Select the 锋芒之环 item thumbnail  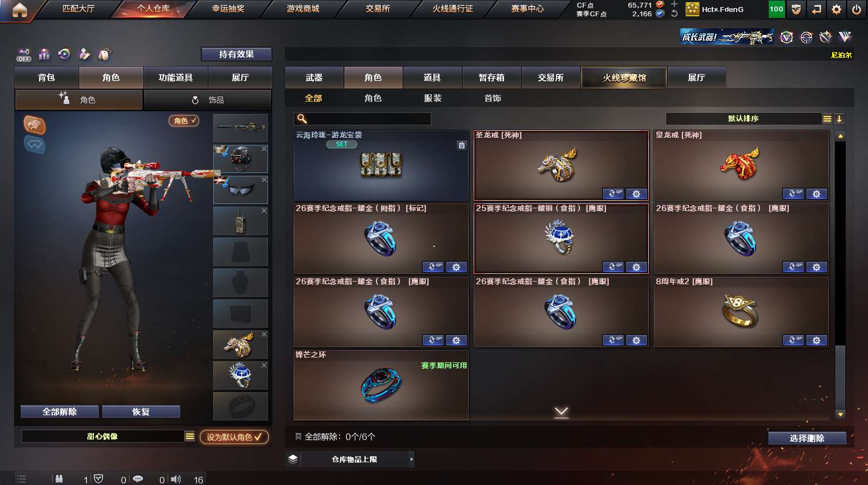pyautogui.click(x=381, y=385)
